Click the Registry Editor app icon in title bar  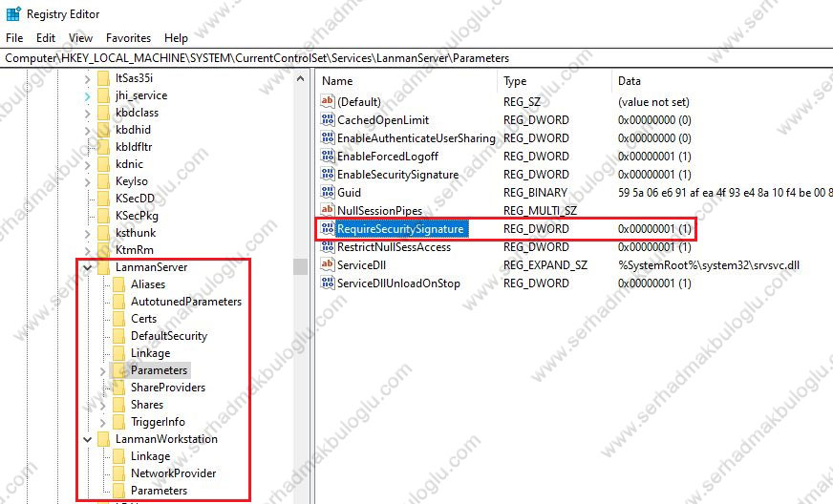pos(13,14)
